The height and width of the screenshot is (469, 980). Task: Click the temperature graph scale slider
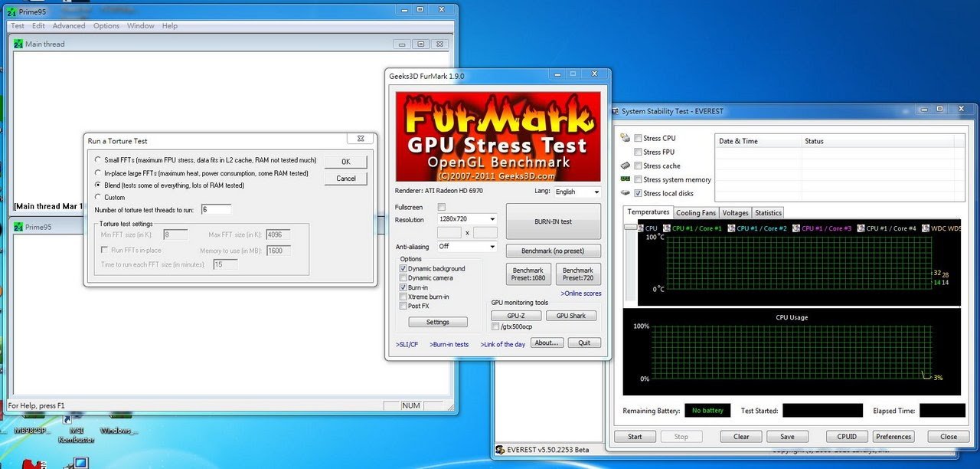pyautogui.click(x=630, y=228)
